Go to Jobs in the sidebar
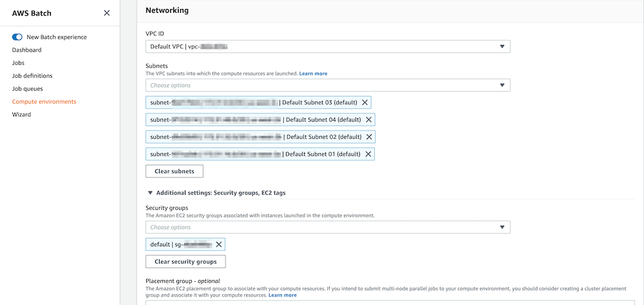Screen dimensions: 644x305 [18, 63]
